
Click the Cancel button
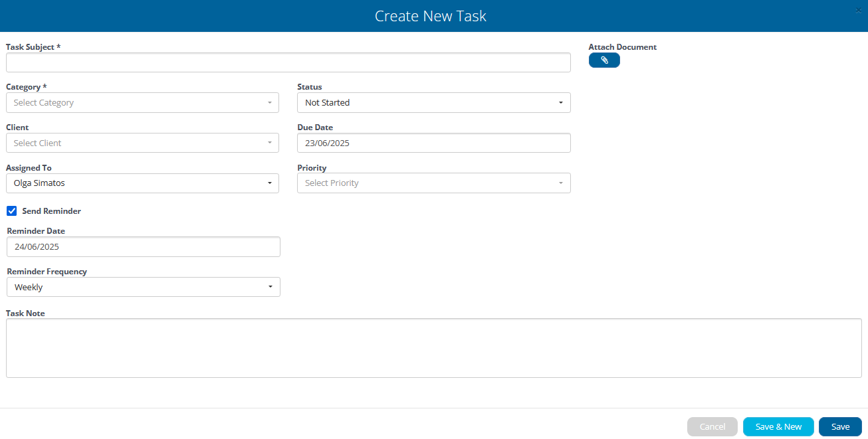tap(712, 426)
